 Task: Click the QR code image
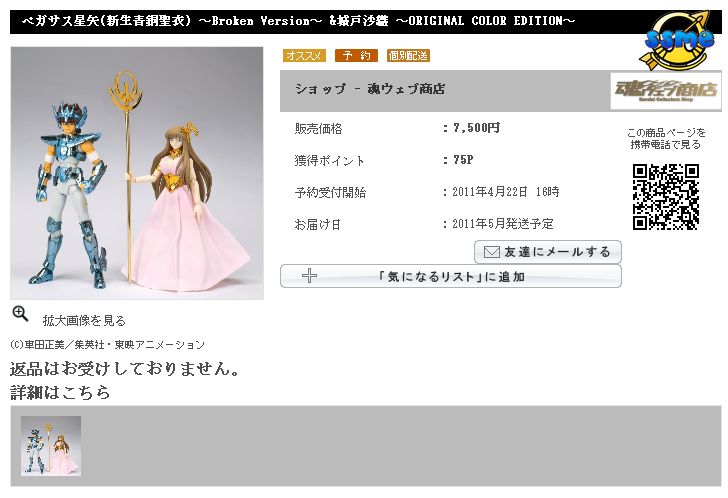pos(665,197)
